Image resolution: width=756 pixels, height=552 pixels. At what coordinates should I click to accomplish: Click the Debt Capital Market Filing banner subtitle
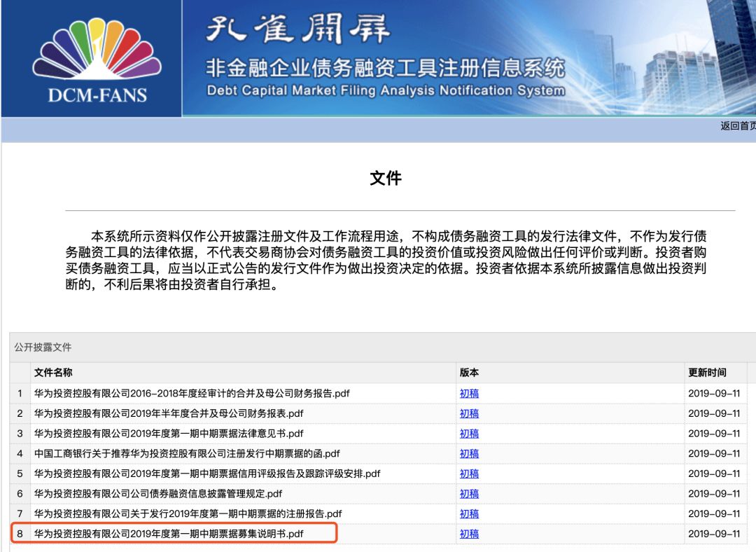click(x=386, y=90)
